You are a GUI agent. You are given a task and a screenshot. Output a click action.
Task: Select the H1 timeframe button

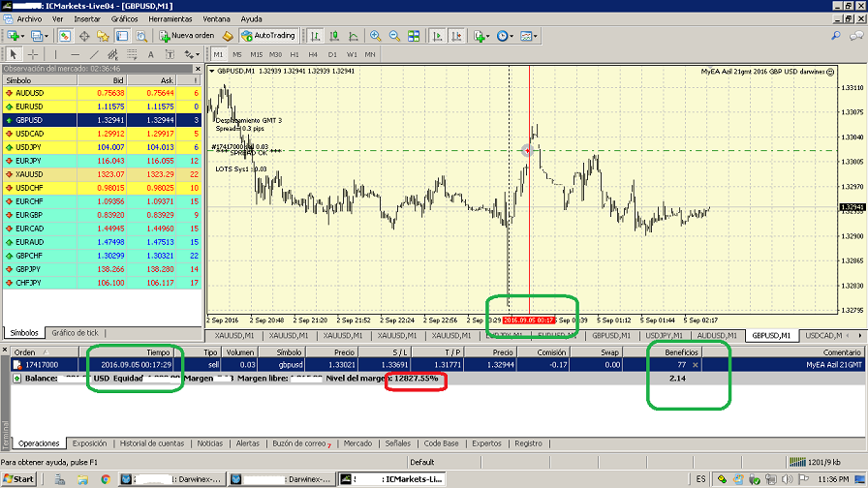click(295, 54)
